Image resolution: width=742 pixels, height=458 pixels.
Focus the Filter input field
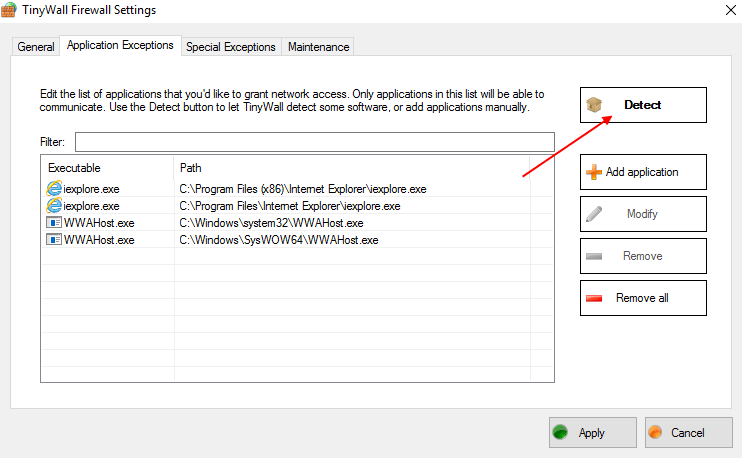point(315,142)
